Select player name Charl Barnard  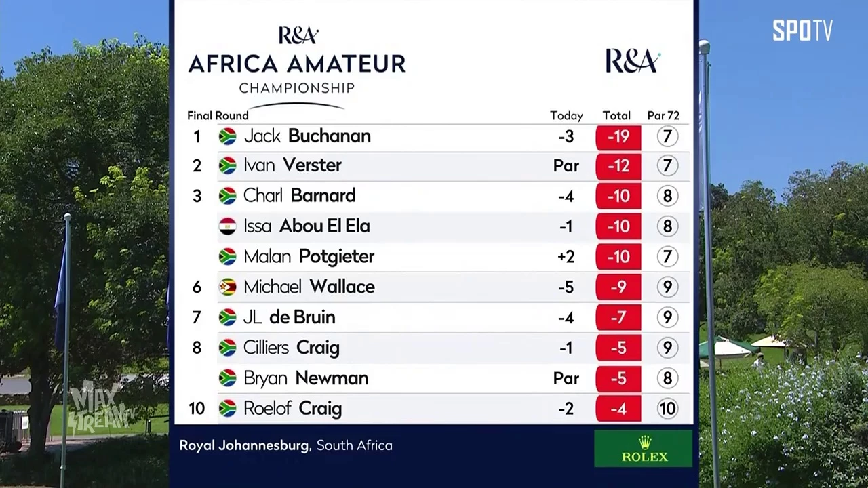[x=299, y=196]
